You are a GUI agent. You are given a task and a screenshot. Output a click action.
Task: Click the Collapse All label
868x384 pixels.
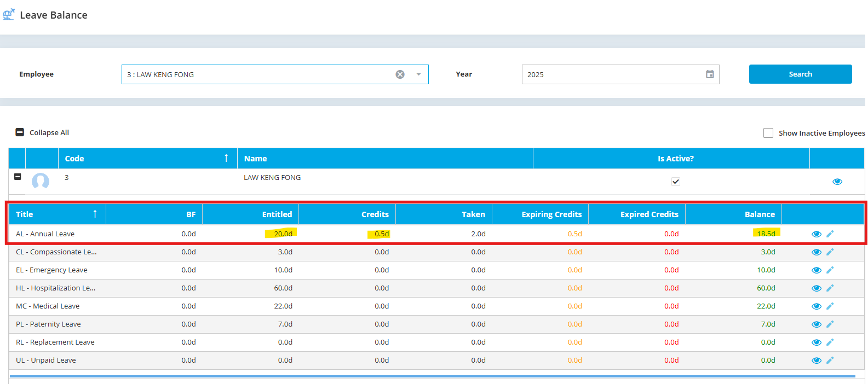49,132
